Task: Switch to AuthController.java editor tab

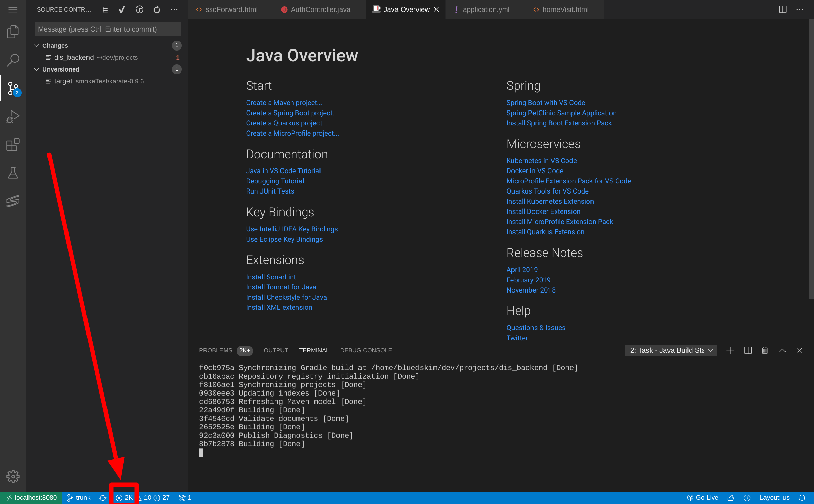Action: [320, 9]
